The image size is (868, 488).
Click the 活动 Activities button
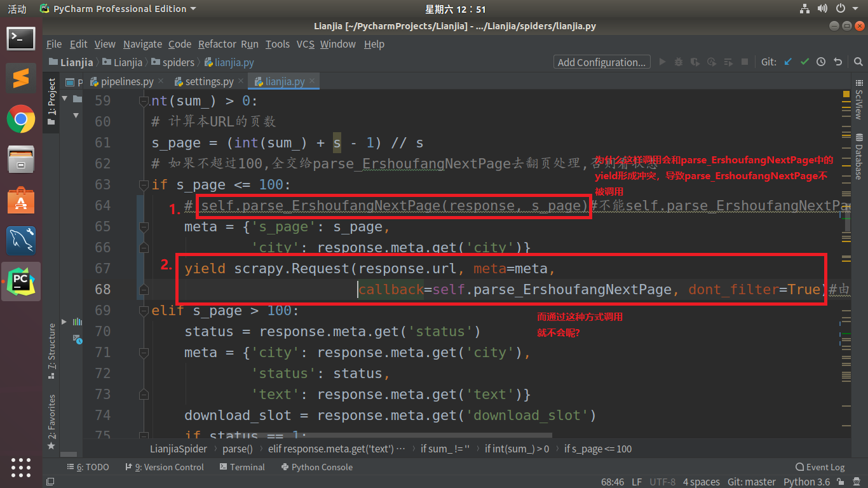[x=17, y=9]
